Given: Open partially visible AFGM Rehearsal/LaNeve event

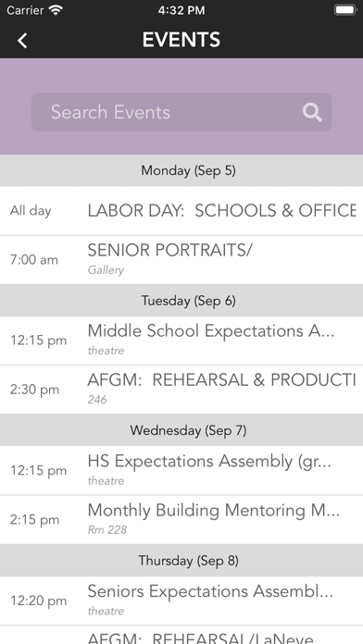Looking at the screenshot, I should [181, 635].
